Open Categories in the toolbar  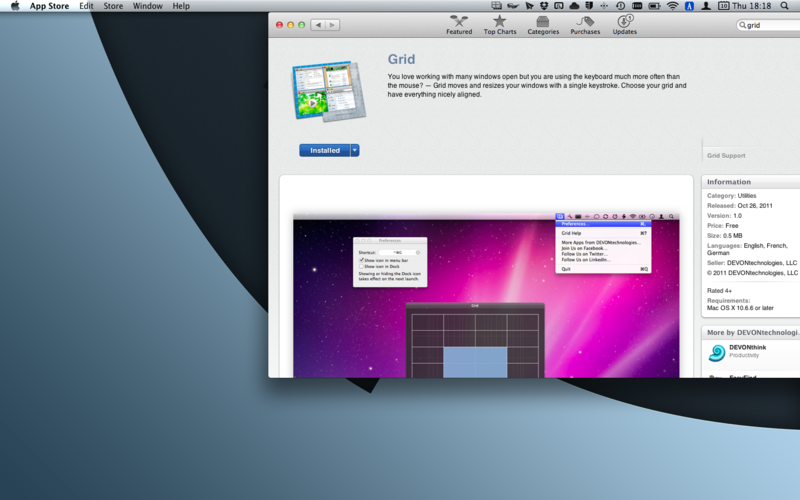[543, 24]
